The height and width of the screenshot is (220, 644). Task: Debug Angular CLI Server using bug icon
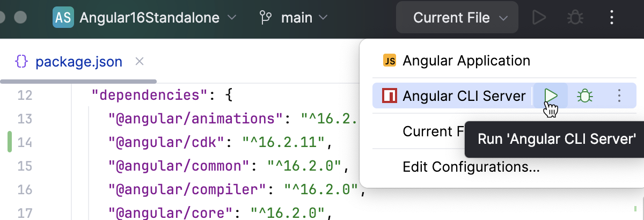584,96
